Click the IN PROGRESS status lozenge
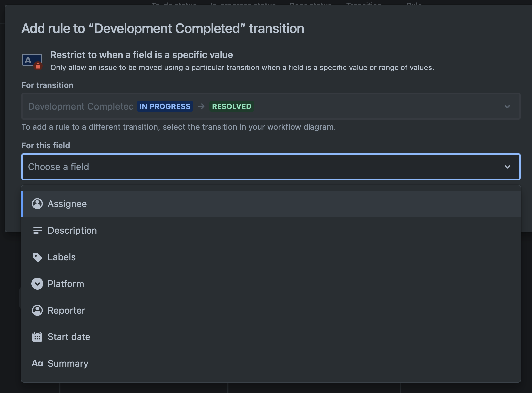 [165, 106]
